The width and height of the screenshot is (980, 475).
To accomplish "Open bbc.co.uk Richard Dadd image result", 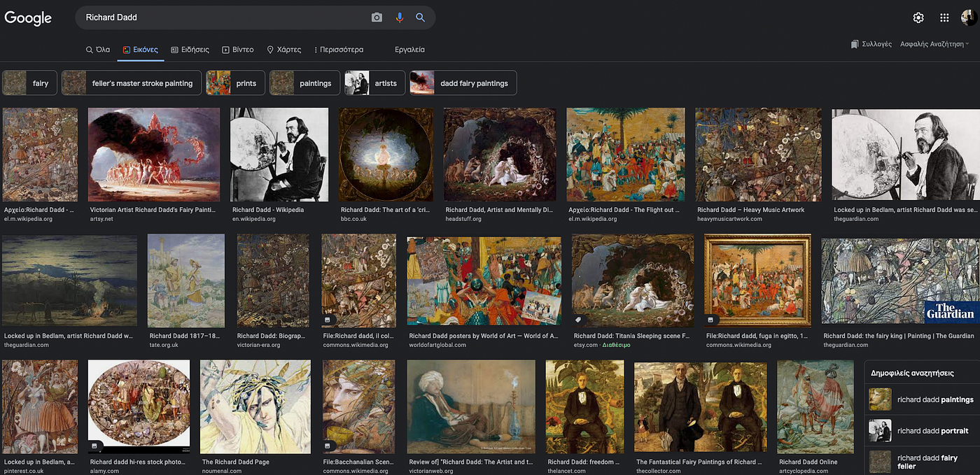I will click(386, 154).
